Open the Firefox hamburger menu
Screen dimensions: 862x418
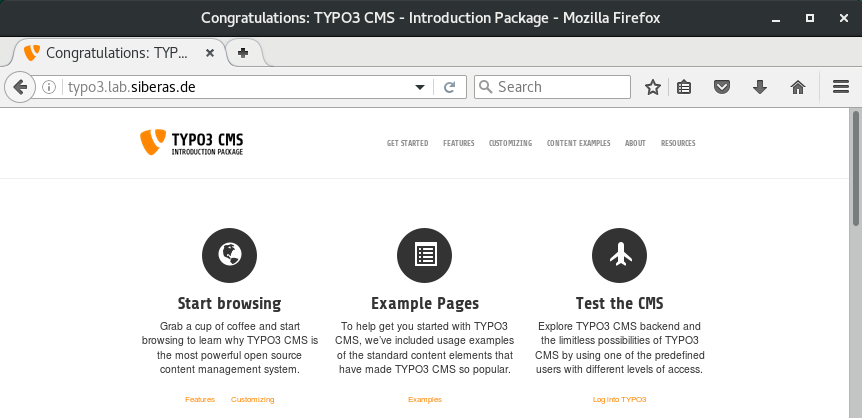point(841,87)
